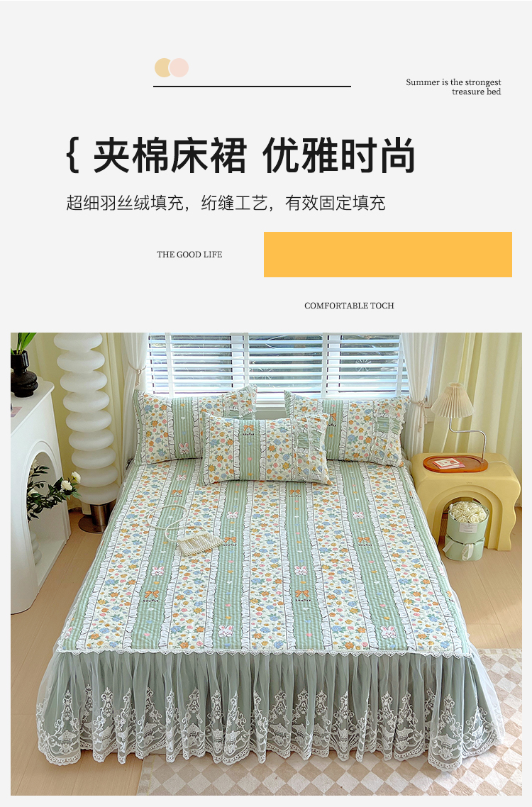Screen dimensions: 532x807
Task: Click the front center floral pillow
Action: pyautogui.click(x=265, y=449)
